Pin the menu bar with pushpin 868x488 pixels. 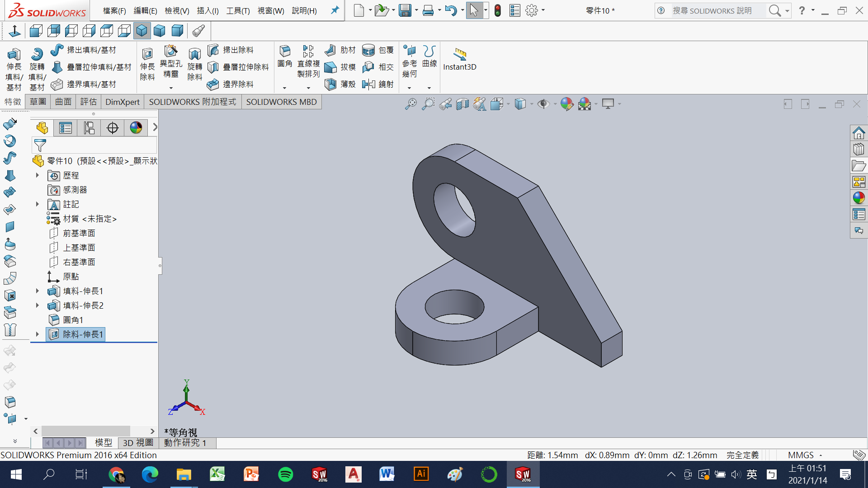pos(335,10)
